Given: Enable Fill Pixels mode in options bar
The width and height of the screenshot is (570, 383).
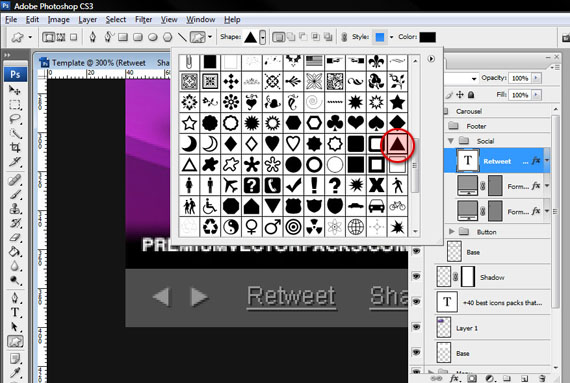Looking at the screenshot, I should coord(73,37).
